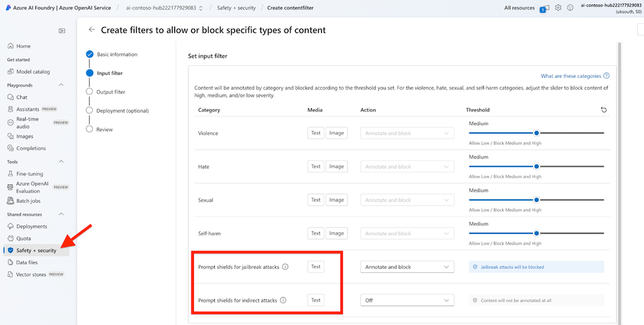644x325 pixels.
Task: Open the jailbreak attacks action dropdown
Action: tap(407, 267)
